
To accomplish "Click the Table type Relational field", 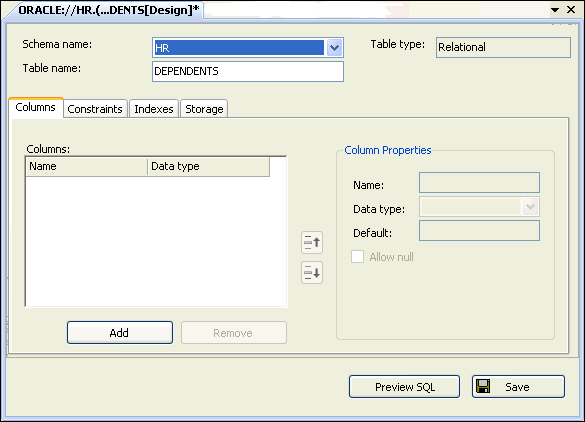I will click(x=503, y=47).
